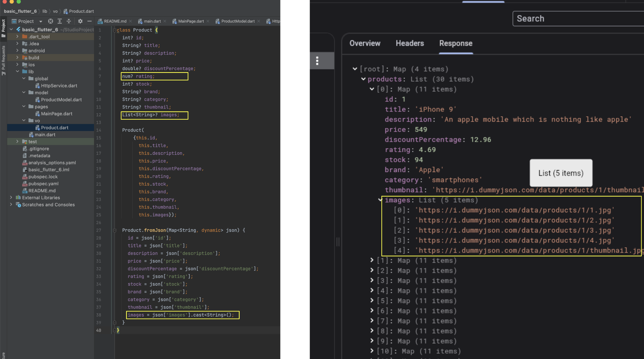Expand the [1] Map entry in the response
The image size is (644, 359).
click(372, 260)
